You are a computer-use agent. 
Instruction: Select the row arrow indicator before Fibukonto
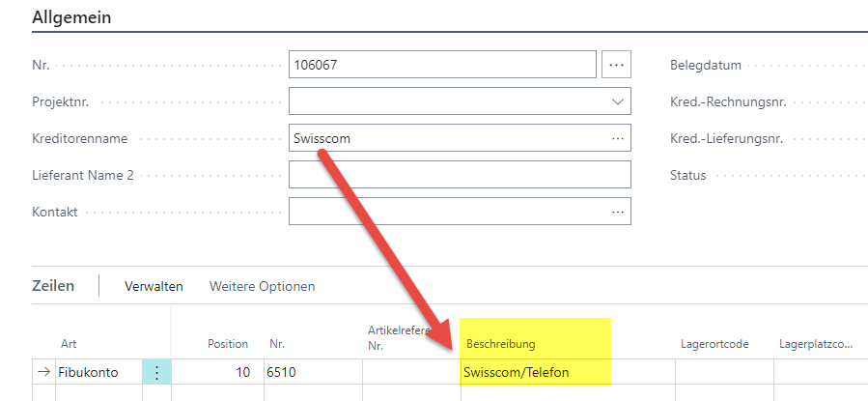[x=43, y=372]
